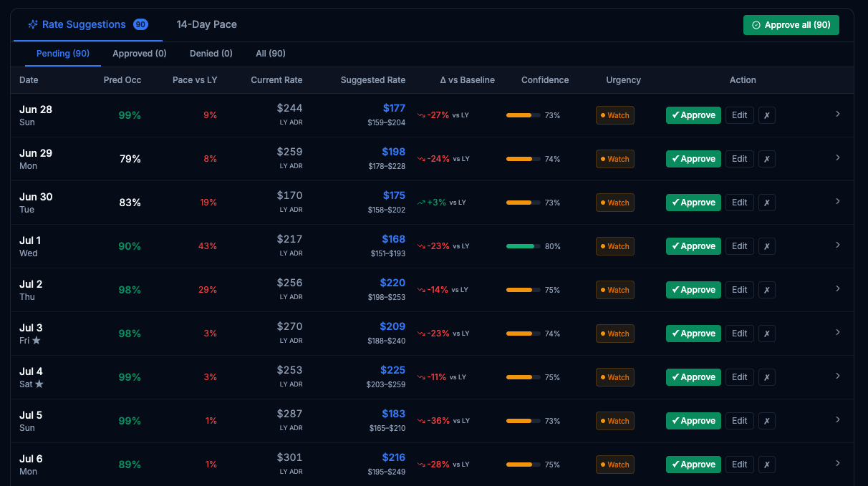Click the $198–$253 rate range text
This screenshot has width=868, height=486.
click(x=387, y=297)
